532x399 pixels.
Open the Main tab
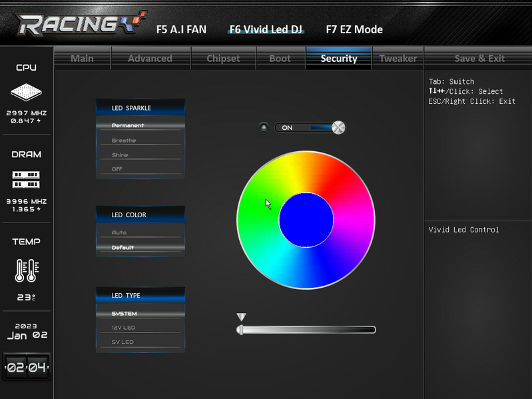pyautogui.click(x=82, y=59)
